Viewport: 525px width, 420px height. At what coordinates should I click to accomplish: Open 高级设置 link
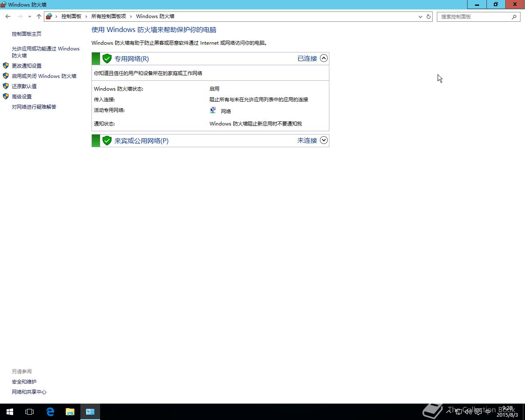click(x=22, y=96)
